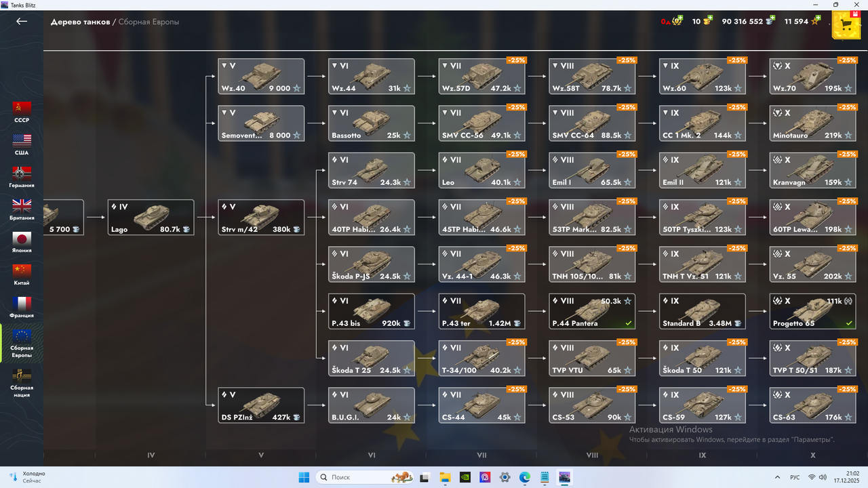The height and width of the screenshot is (488, 868).
Task: Pick the Vz. 55 tank card
Action: pyautogui.click(x=812, y=264)
